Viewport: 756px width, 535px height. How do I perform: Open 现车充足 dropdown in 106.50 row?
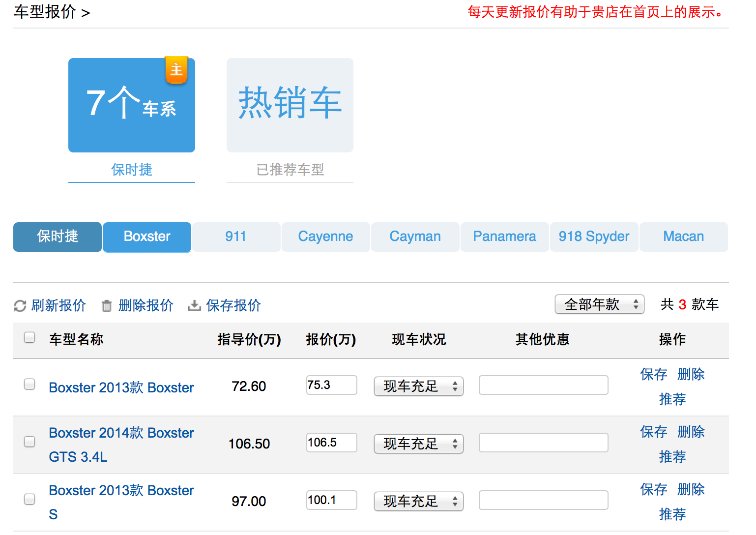coord(419,444)
